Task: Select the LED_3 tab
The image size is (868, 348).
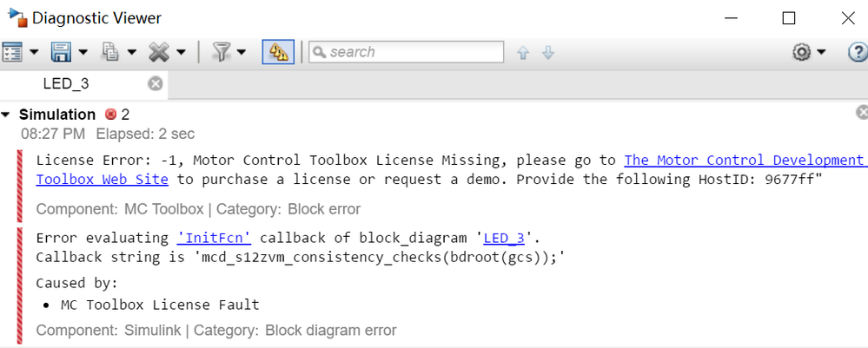Action: 66,84
